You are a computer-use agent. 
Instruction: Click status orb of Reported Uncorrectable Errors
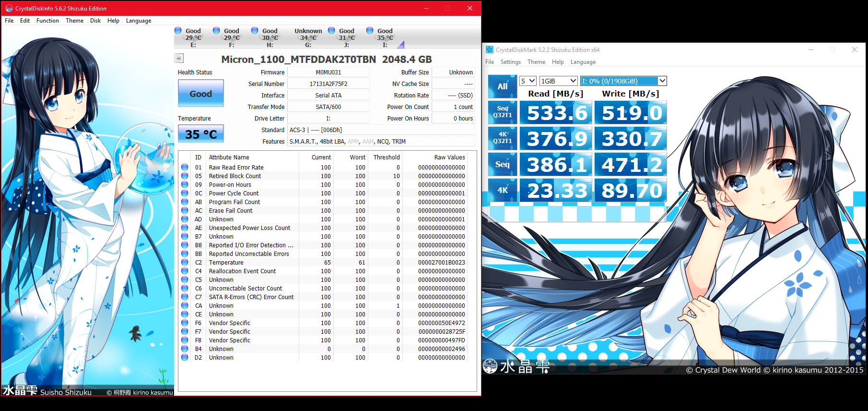185,254
